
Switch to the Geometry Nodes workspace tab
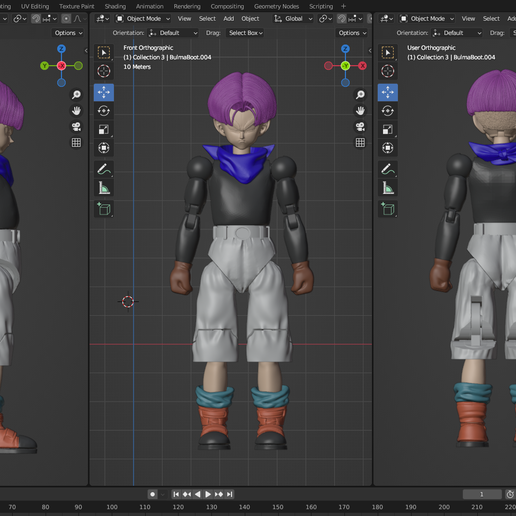(276, 6)
